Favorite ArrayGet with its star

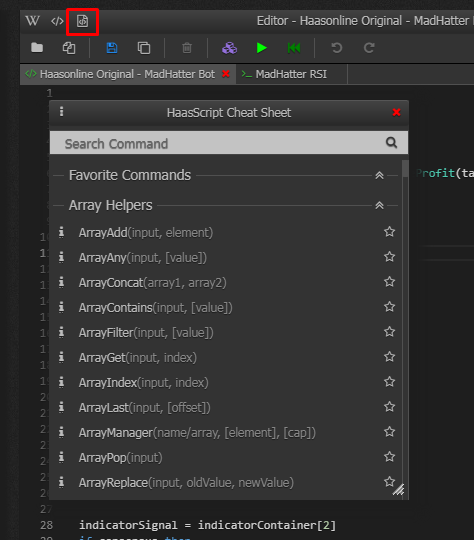[x=389, y=357]
